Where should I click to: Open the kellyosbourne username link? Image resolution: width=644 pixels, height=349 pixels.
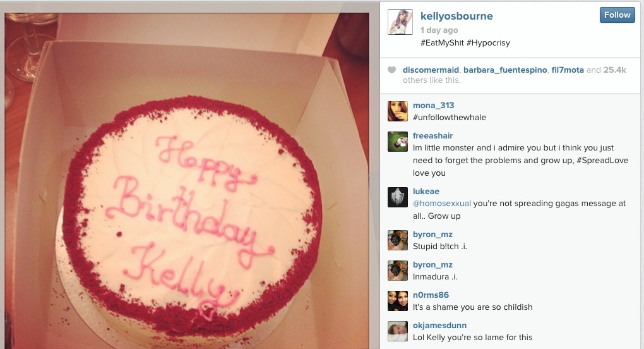click(456, 16)
